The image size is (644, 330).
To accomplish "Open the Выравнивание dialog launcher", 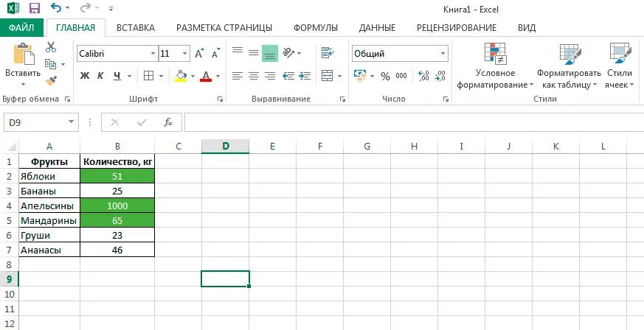I will (342, 99).
